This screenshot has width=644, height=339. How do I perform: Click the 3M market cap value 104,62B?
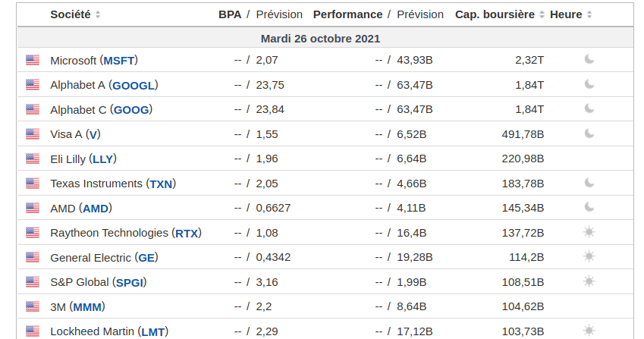tap(523, 306)
